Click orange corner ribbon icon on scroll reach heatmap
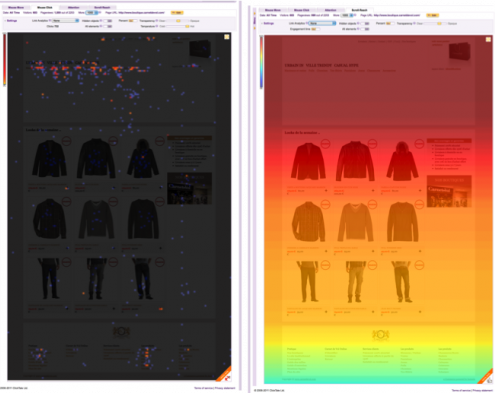 pos(486,376)
